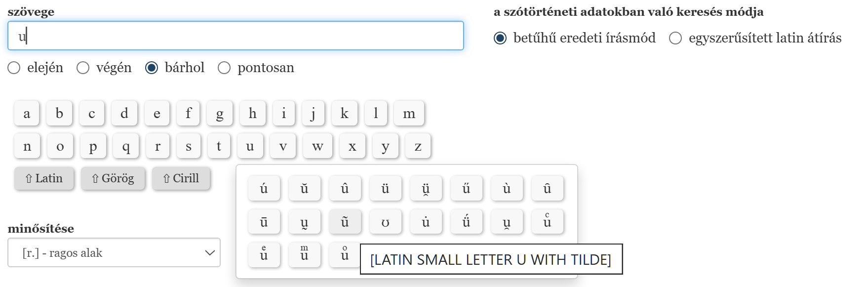Pick the ü variant with diaeresis only

(x=385, y=189)
